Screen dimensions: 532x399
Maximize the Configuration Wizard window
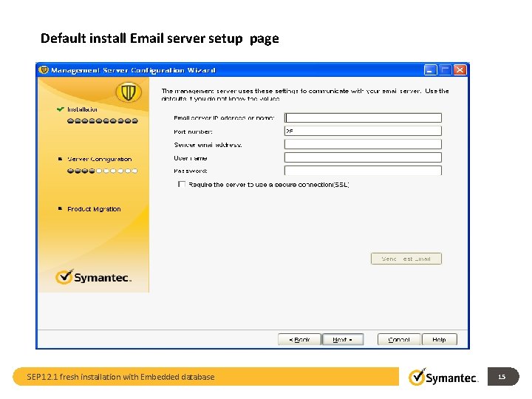pos(445,70)
